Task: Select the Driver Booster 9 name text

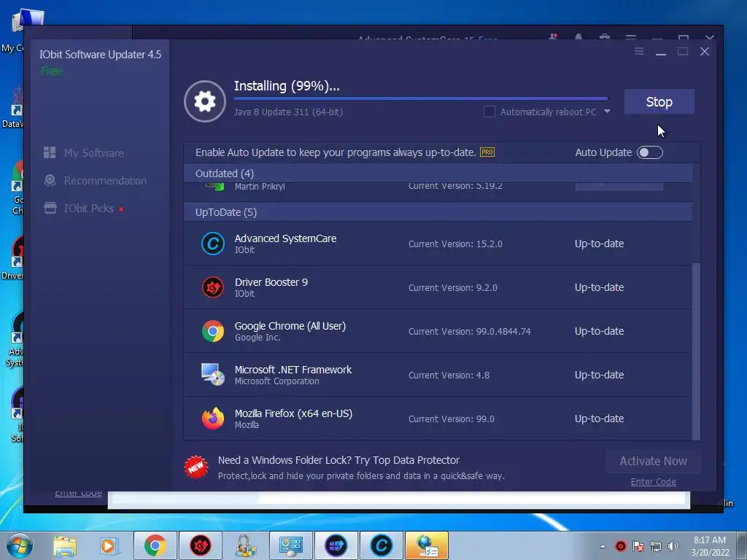Action: [271, 282]
